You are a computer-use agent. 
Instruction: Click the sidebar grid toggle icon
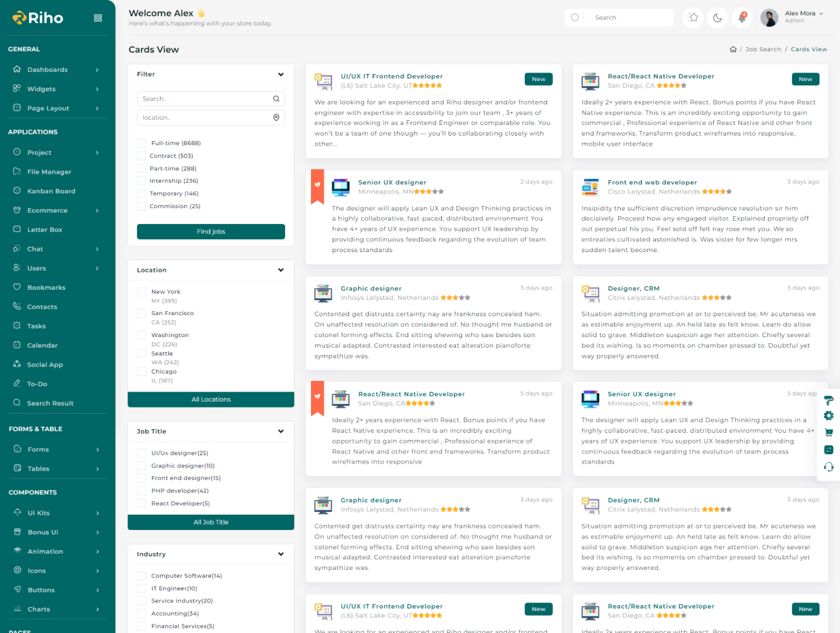point(98,18)
